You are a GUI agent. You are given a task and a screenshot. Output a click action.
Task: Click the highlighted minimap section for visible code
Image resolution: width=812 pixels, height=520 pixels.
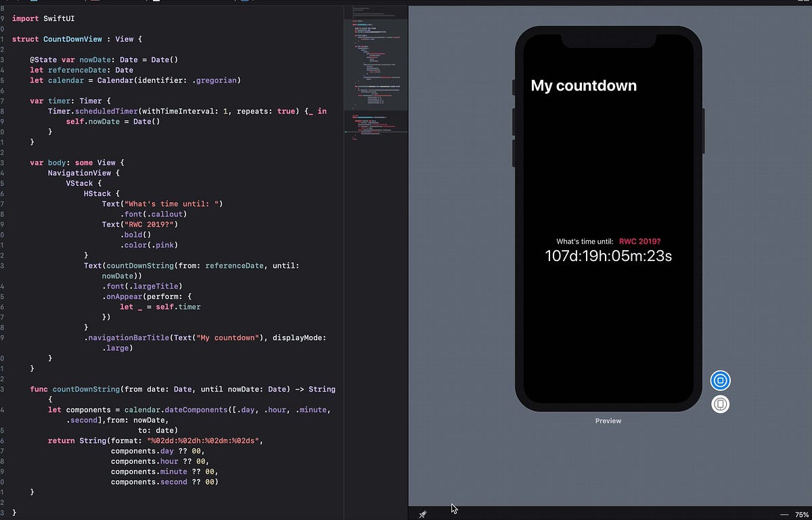[x=376, y=64]
